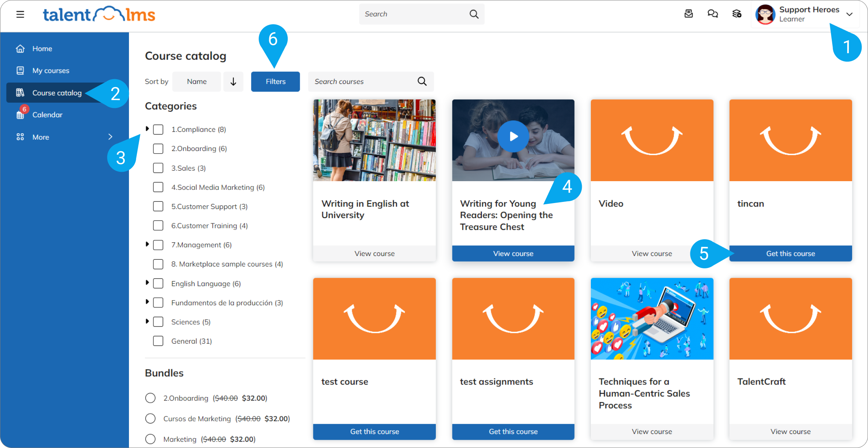Check the 2.Onboarding category checkbox
Image resolution: width=868 pixels, height=448 pixels.
(158, 149)
